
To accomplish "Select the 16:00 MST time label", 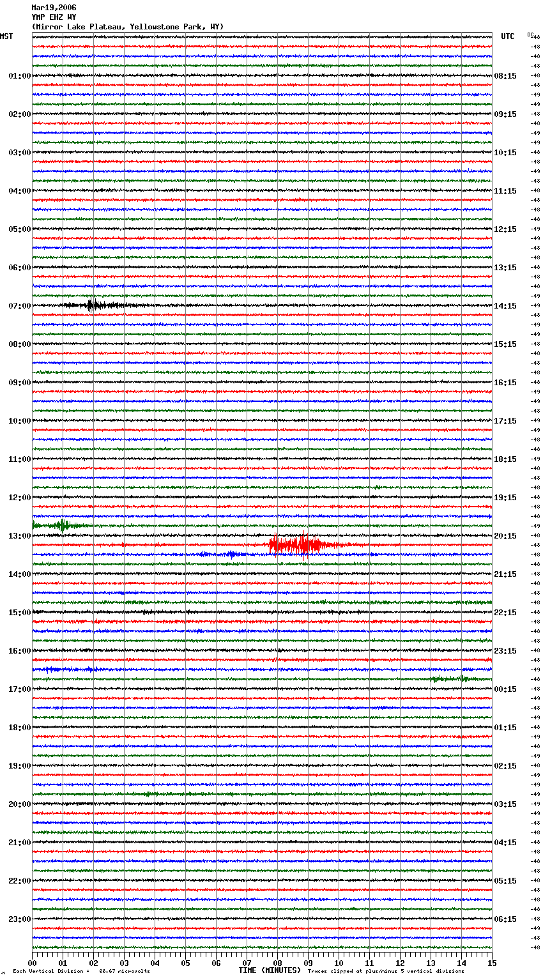I will tap(20, 651).
